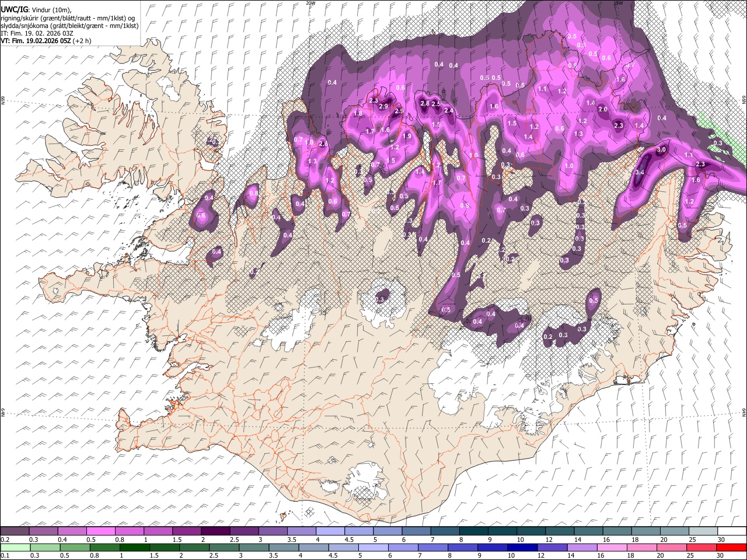Click the pale green rain swatch above 0.1

click(15, 547)
